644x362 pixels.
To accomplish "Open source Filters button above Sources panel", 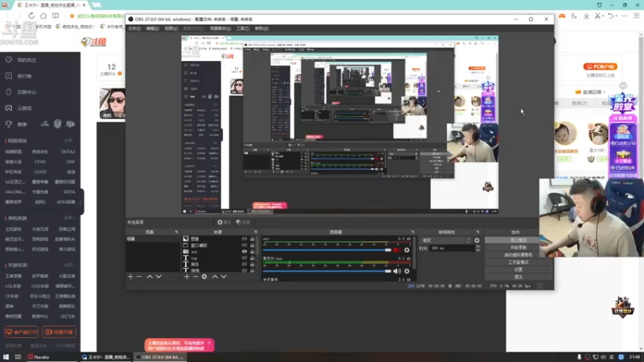I will 244,222.
